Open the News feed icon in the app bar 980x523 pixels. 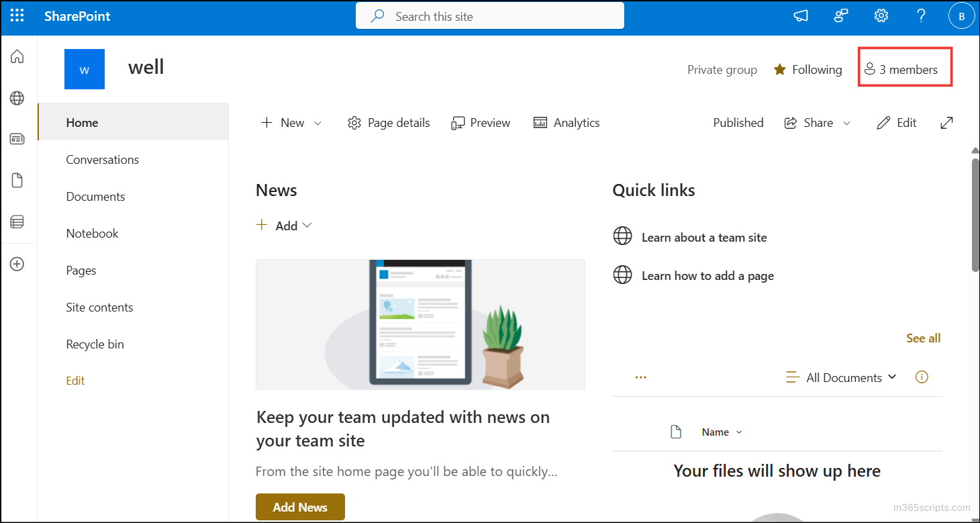(17, 139)
